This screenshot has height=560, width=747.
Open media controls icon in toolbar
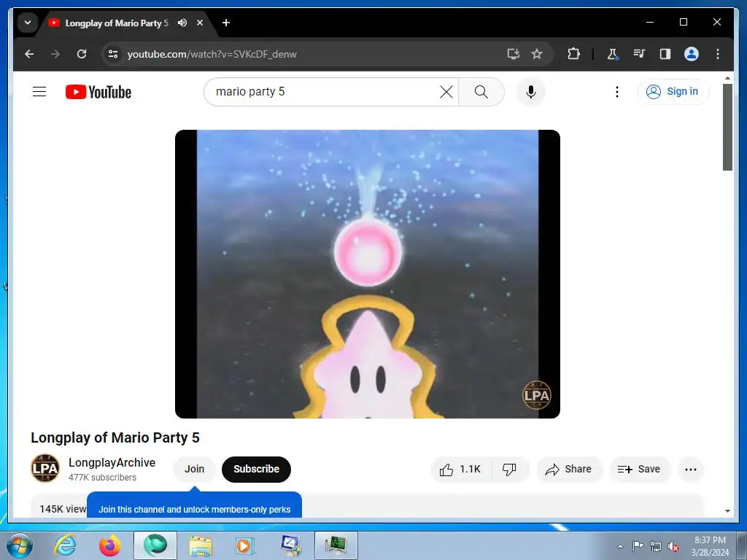[x=639, y=54]
